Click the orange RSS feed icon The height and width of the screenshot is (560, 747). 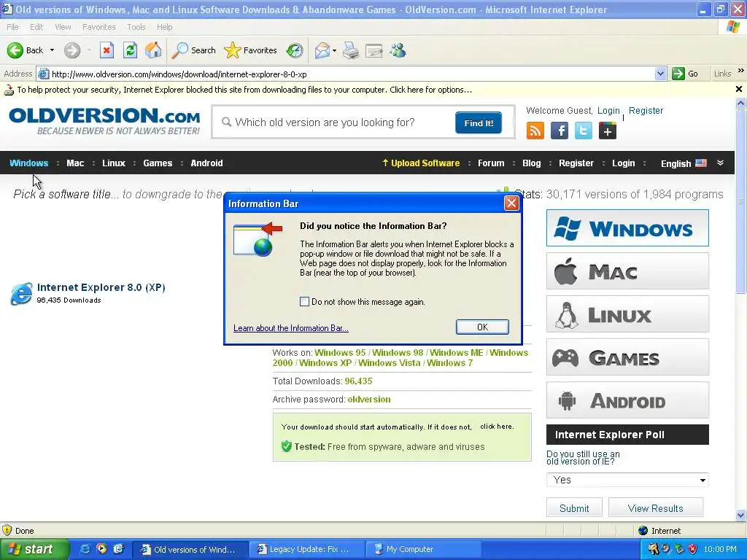pyautogui.click(x=535, y=131)
